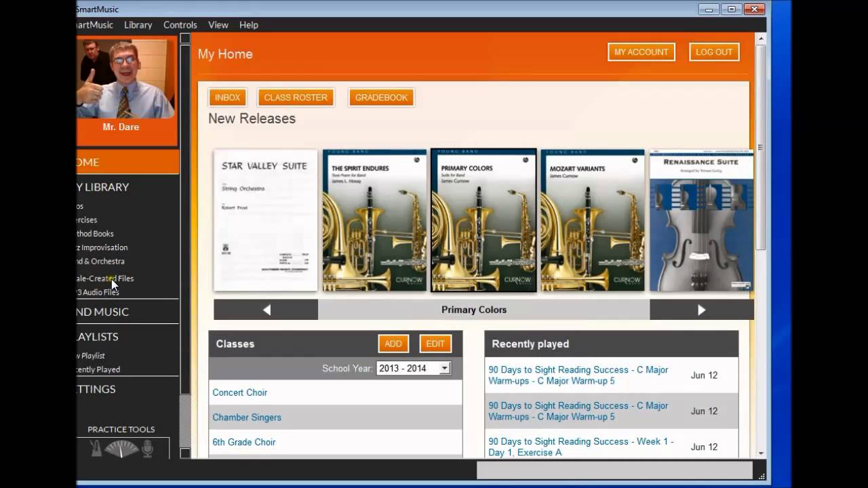Select MP3 Audio Files in library

coord(98,292)
